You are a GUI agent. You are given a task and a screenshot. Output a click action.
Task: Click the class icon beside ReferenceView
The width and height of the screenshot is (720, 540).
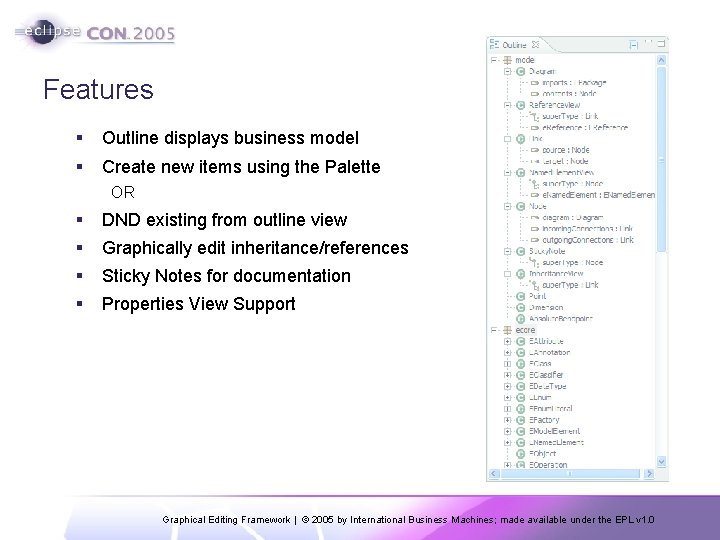520,105
